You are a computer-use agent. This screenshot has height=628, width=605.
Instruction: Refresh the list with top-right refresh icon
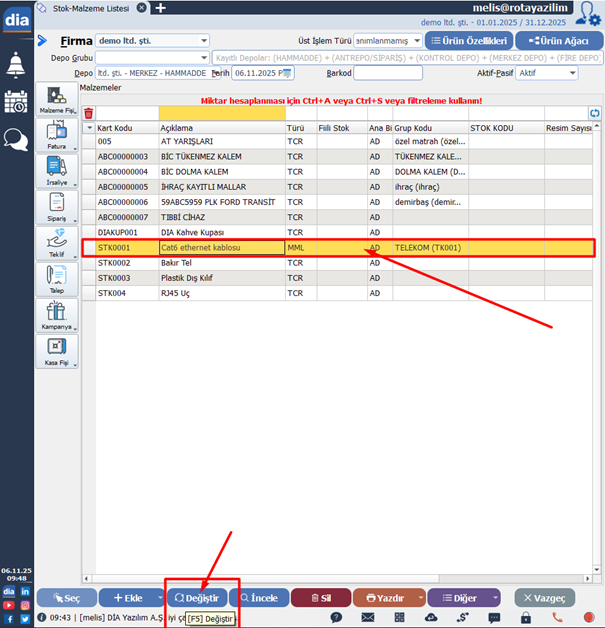[x=595, y=113]
